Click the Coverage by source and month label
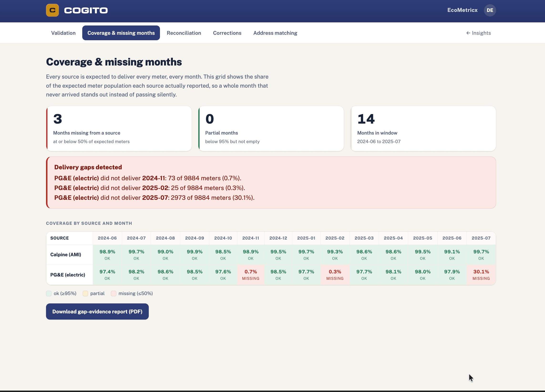Screen dimensions: 545x392 89,223
